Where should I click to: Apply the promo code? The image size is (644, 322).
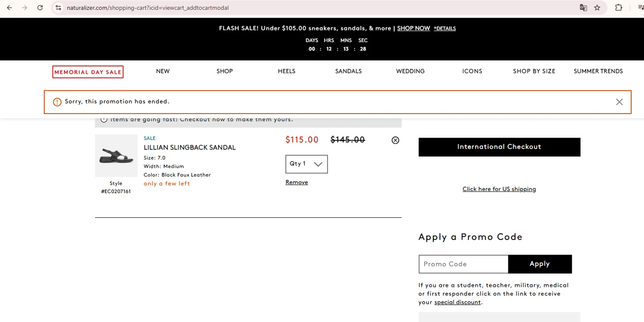point(540,264)
